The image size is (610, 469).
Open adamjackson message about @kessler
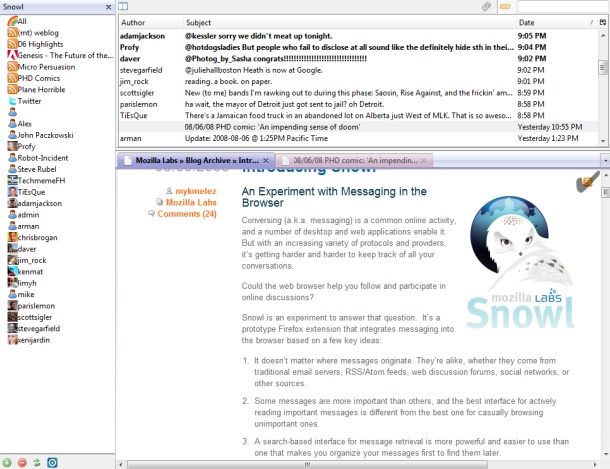point(358,36)
